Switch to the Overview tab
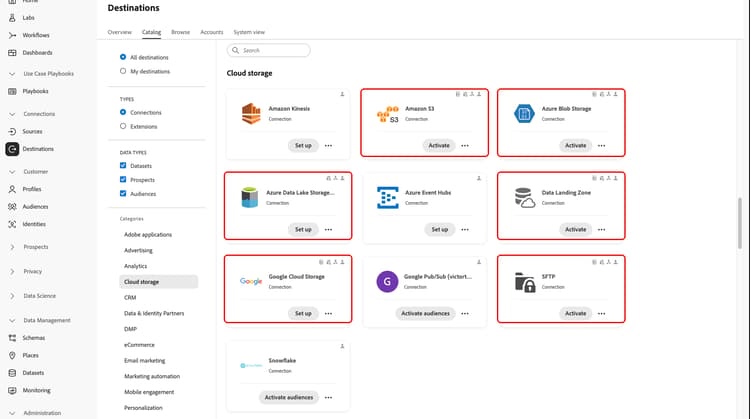The image size is (750, 419). coord(120,32)
